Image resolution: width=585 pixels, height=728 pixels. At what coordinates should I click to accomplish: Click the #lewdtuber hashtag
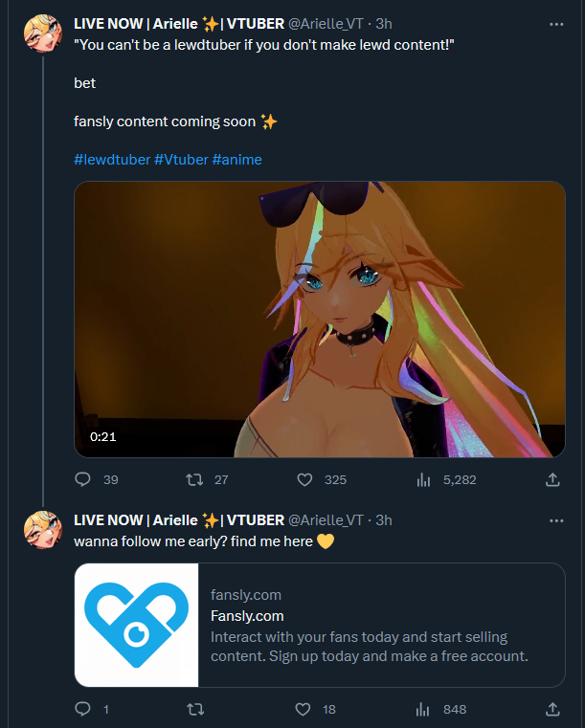click(111, 160)
